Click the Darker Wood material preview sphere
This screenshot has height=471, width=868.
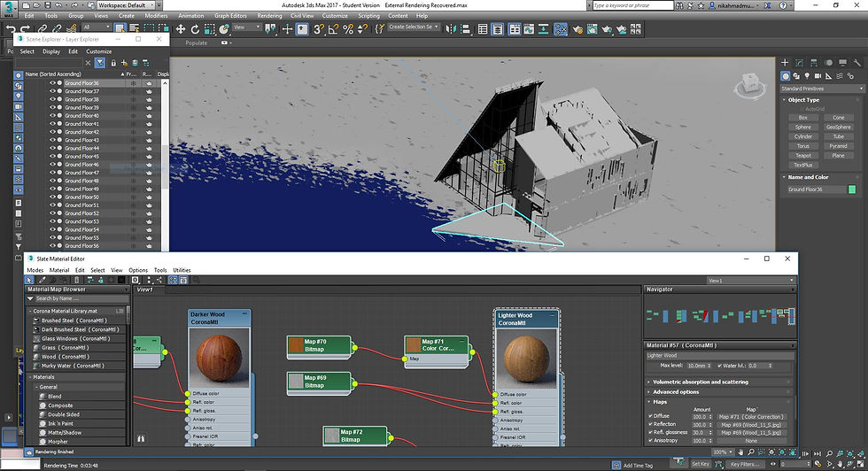pyautogui.click(x=220, y=358)
